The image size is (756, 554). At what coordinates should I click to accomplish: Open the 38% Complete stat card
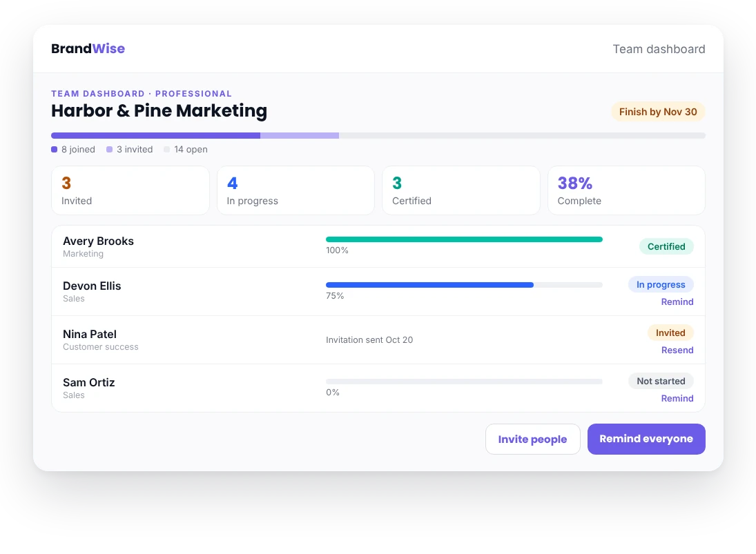point(626,190)
